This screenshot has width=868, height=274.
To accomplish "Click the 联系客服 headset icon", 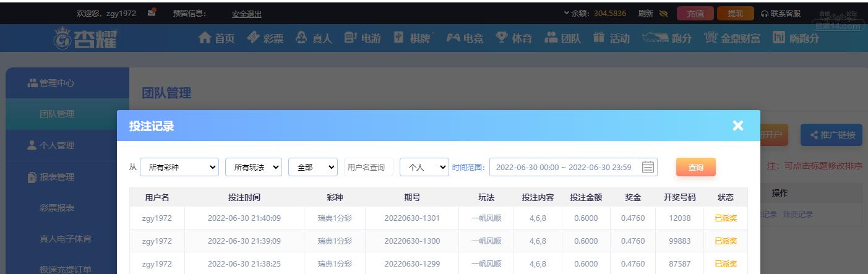I will pos(765,14).
